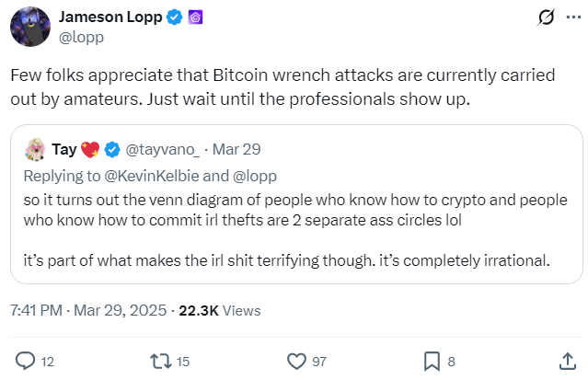Click the Jameson Lopp display name
The height and width of the screenshot is (380, 588).
click(110, 17)
